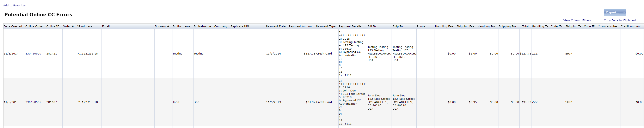Sort by Online Order column header
This screenshot has height=128, width=644.
pyautogui.click(x=34, y=26)
